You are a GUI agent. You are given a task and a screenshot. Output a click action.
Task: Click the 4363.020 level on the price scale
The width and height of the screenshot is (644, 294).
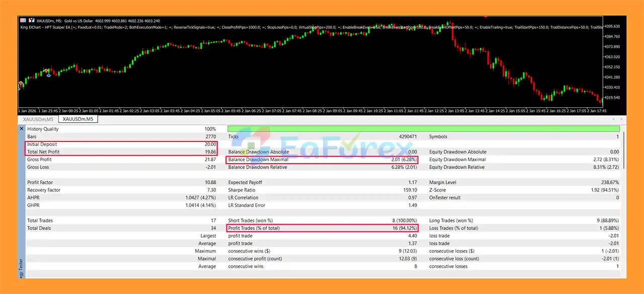tap(615, 57)
